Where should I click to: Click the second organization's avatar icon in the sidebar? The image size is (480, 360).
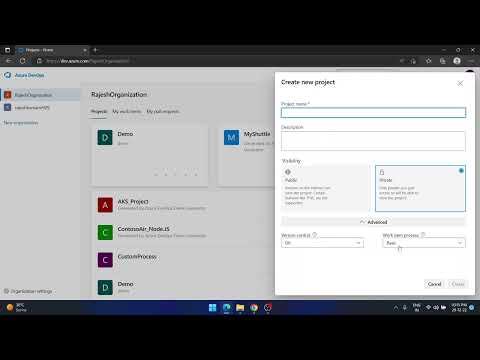coord(8,107)
